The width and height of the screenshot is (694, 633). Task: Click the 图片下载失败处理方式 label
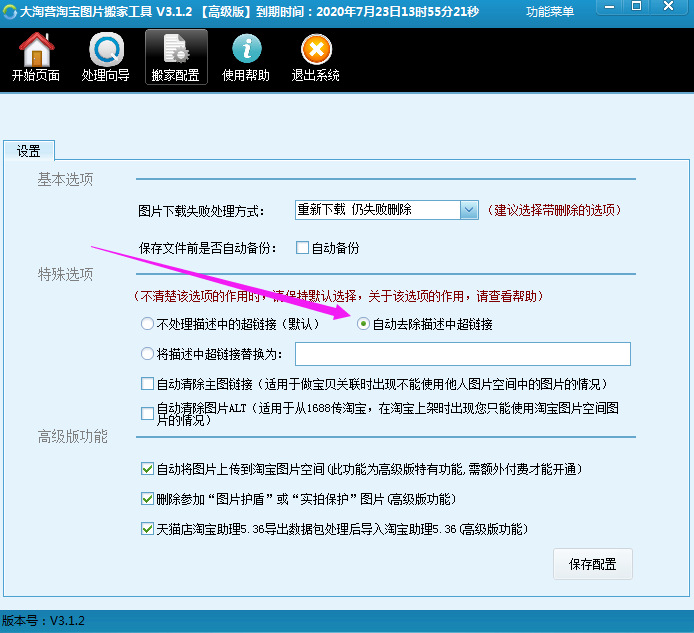201,211
